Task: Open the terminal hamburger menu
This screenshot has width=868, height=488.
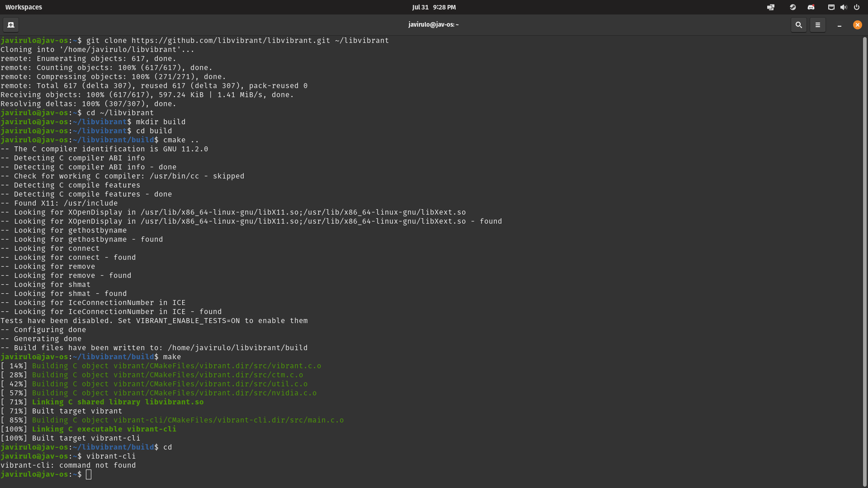Action: coord(817,25)
